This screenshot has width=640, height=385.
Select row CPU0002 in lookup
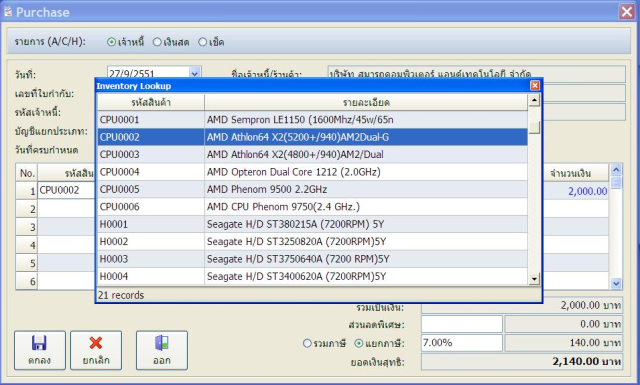click(313, 137)
